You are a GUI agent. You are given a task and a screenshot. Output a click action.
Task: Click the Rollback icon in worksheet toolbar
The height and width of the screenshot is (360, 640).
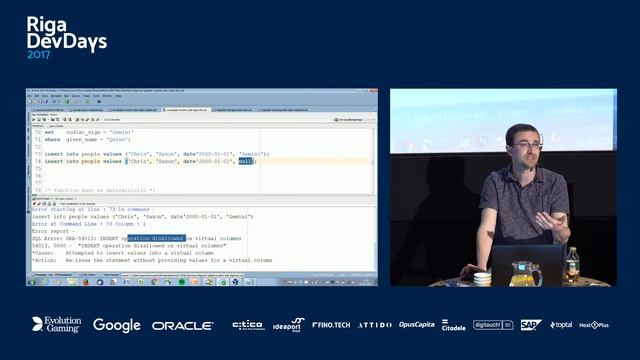pyautogui.click(x=70, y=120)
